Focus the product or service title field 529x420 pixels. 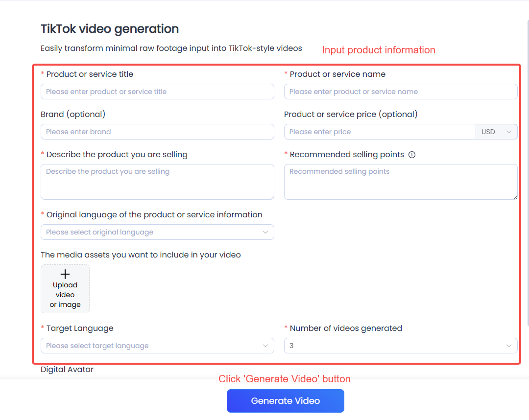[x=157, y=92]
